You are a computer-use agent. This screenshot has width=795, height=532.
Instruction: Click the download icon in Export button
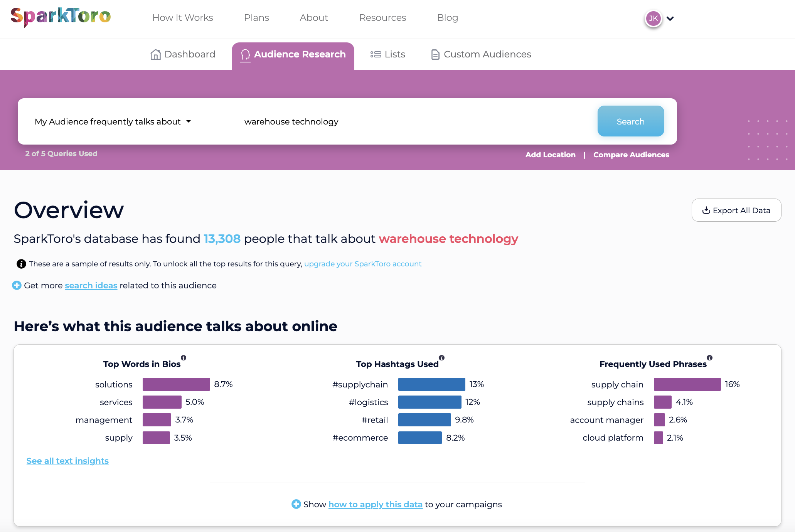tap(706, 210)
